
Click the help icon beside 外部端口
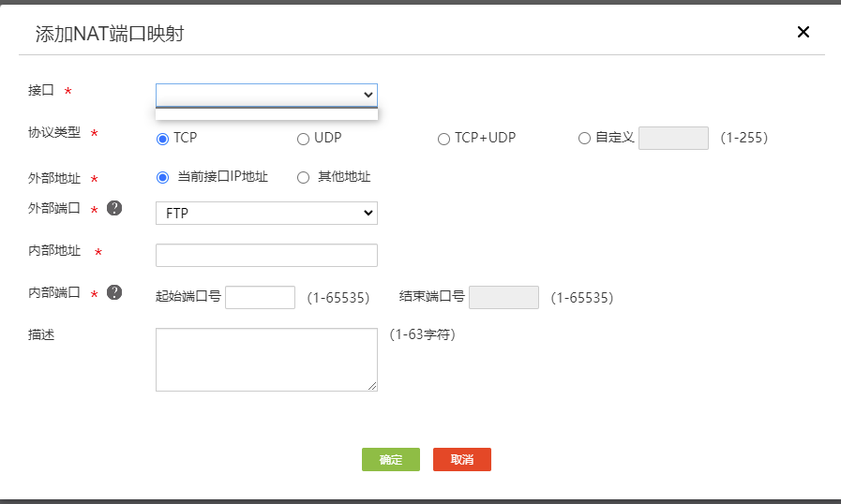pyautogui.click(x=114, y=208)
